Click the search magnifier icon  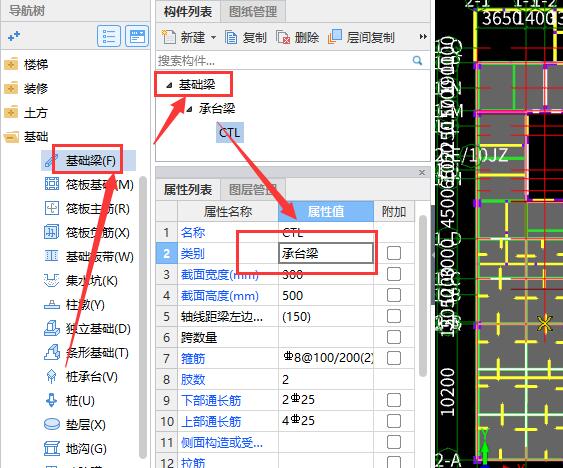417,61
